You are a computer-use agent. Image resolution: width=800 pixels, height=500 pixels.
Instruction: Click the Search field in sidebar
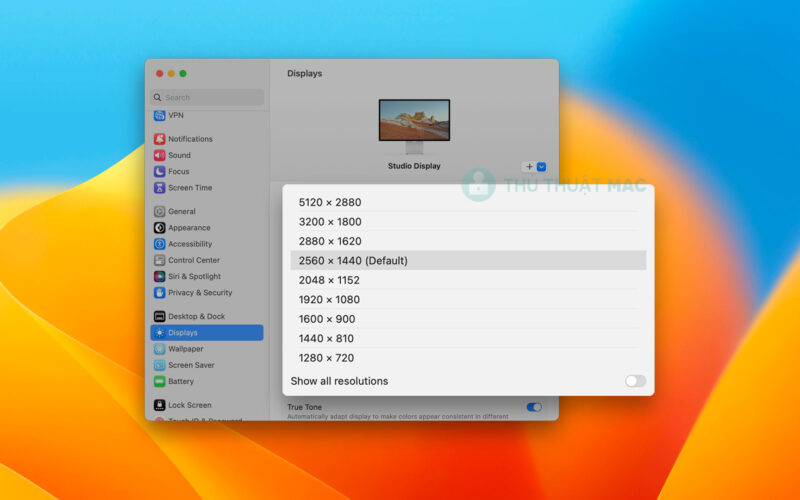coord(208,97)
